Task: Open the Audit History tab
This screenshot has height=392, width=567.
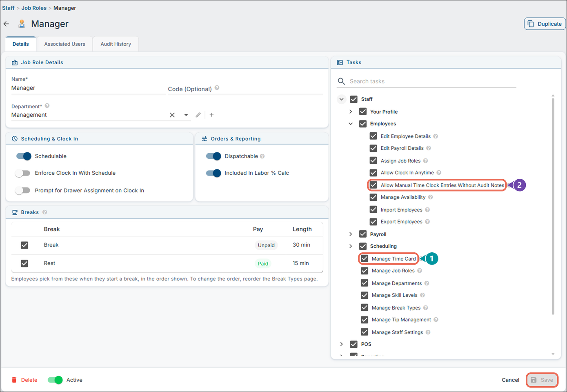Action: [116, 44]
